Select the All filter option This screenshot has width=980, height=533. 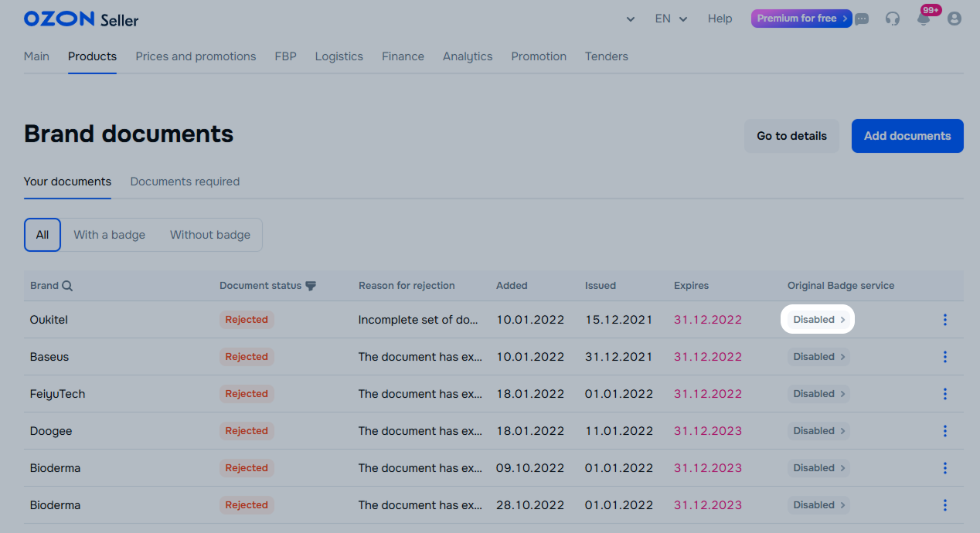(43, 235)
